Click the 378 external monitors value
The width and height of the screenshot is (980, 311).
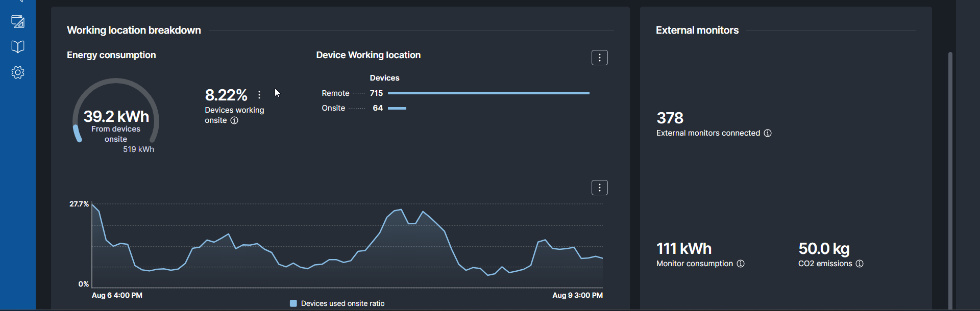[x=670, y=118]
